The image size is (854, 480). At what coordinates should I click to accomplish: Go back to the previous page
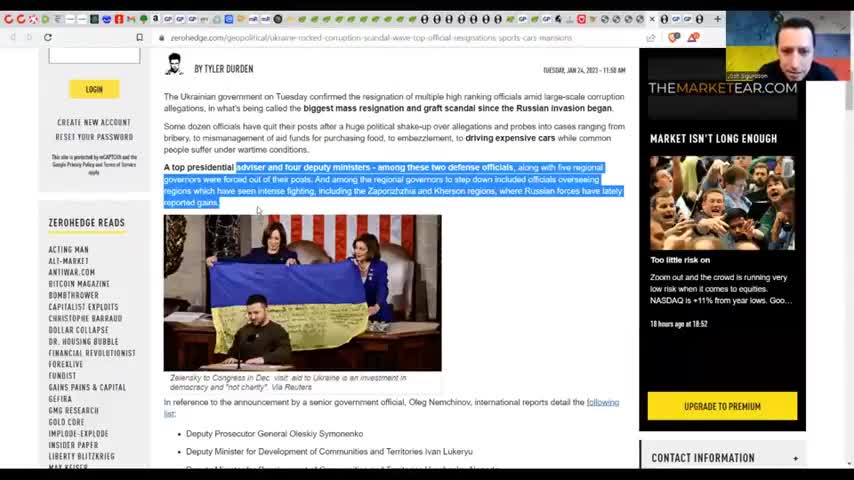click(x=13, y=38)
